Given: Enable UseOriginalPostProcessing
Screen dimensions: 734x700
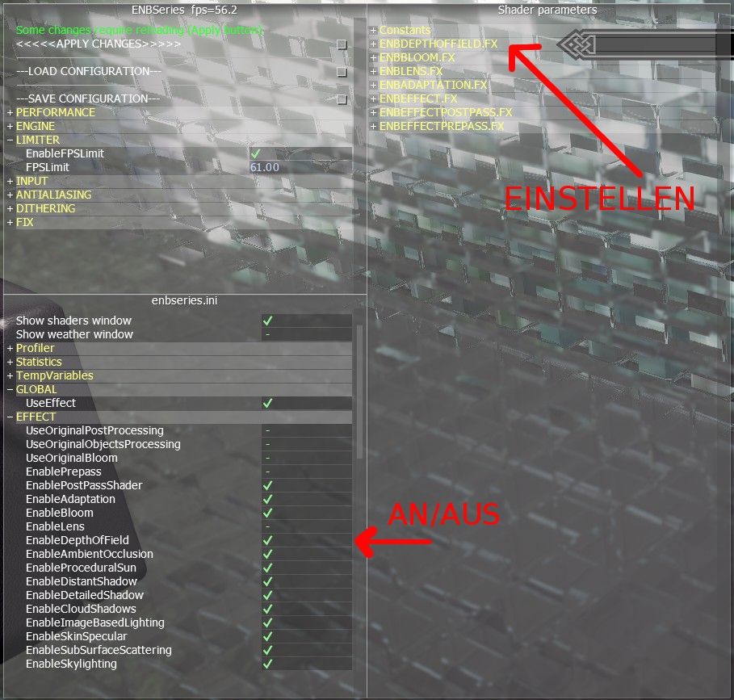Looking at the screenshot, I should coord(268,430).
